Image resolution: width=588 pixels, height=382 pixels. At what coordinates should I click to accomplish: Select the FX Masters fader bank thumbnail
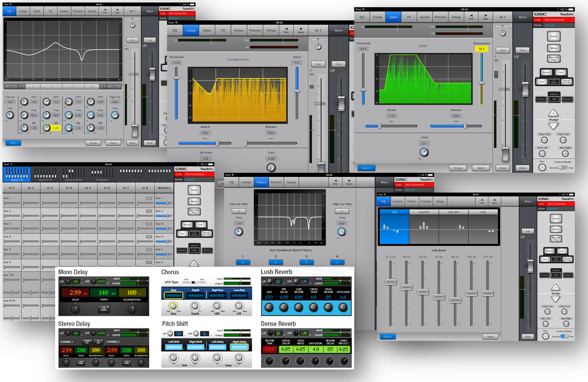click(x=102, y=174)
